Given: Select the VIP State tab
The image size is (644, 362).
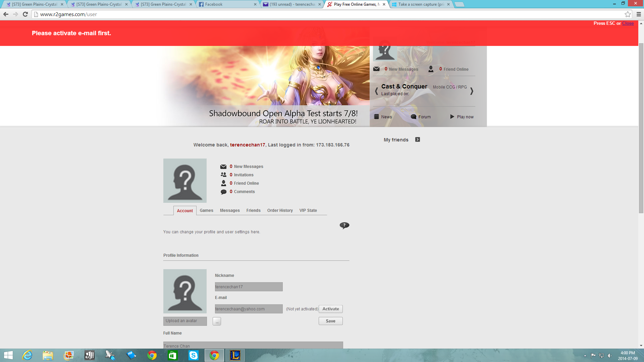Looking at the screenshot, I should (308, 210).
